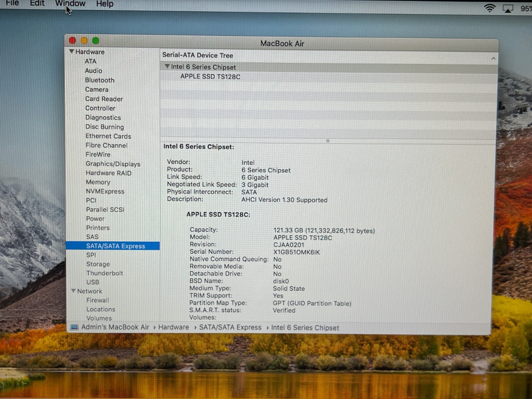Select Disc Burning in the sidebar
This screenshot has height=399, width=532.
pos(104,127)
